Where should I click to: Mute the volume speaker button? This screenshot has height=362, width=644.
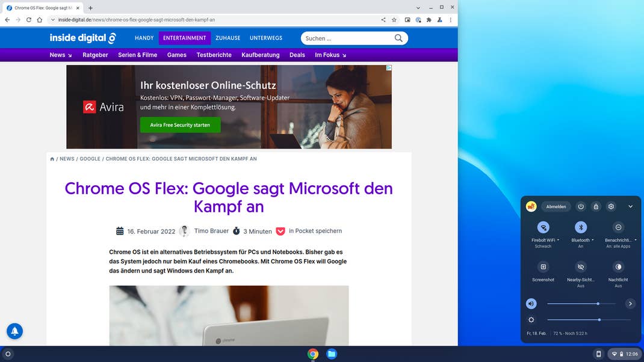[x=531, y=304]
